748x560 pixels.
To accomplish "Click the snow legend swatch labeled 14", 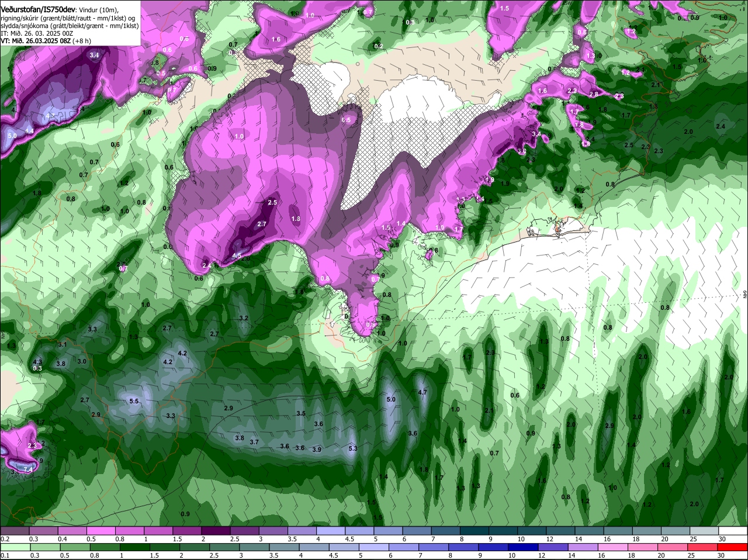I will [x=589, y=531].
